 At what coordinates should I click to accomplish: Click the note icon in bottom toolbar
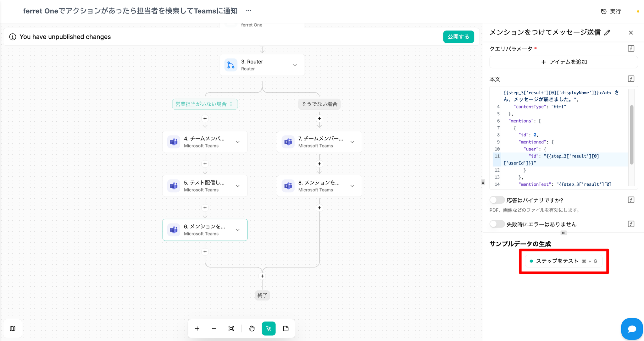(x=286, y=328)
